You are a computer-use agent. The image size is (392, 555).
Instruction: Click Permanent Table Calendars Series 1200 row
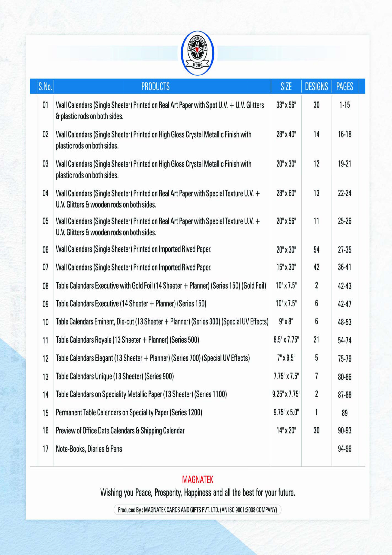pos(129,412)
